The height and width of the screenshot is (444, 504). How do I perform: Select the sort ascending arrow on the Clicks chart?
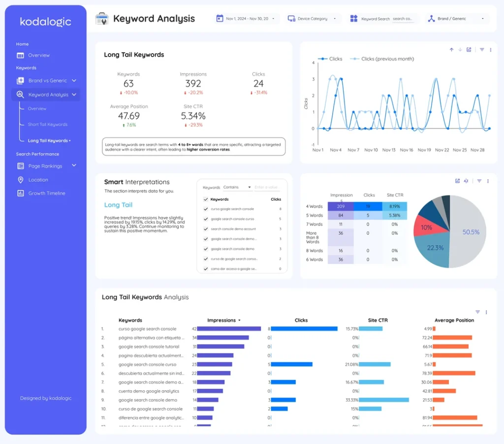click(451, 49)
